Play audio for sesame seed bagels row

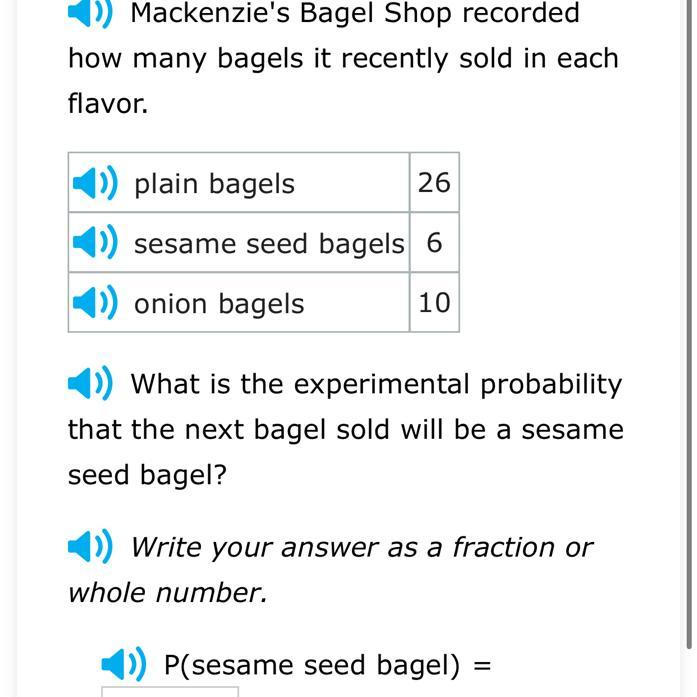(x=95, y=242)
